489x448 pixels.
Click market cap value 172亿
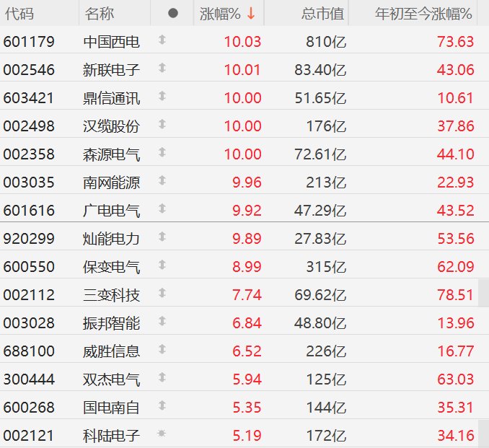tap(326, 436)
